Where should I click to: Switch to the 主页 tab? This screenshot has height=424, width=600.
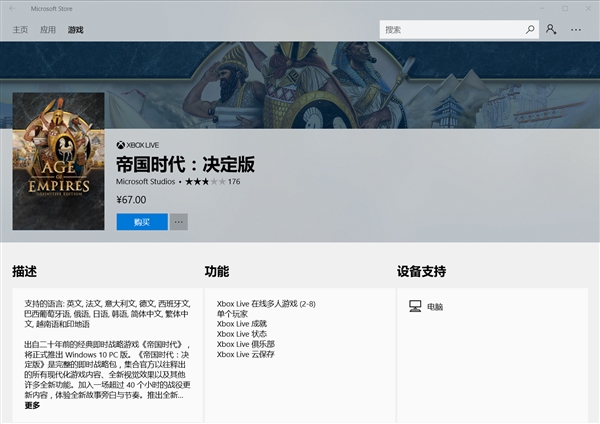click(x=20, y=29)
